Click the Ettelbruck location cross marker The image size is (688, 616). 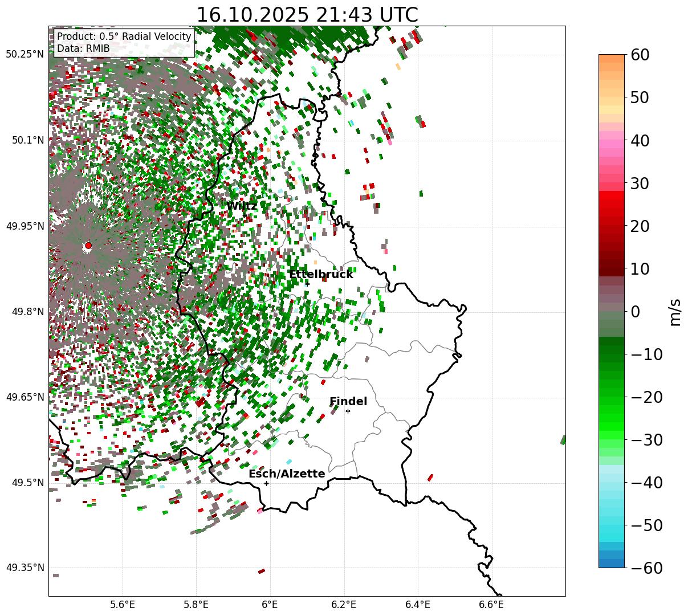[x=307, y=283]
